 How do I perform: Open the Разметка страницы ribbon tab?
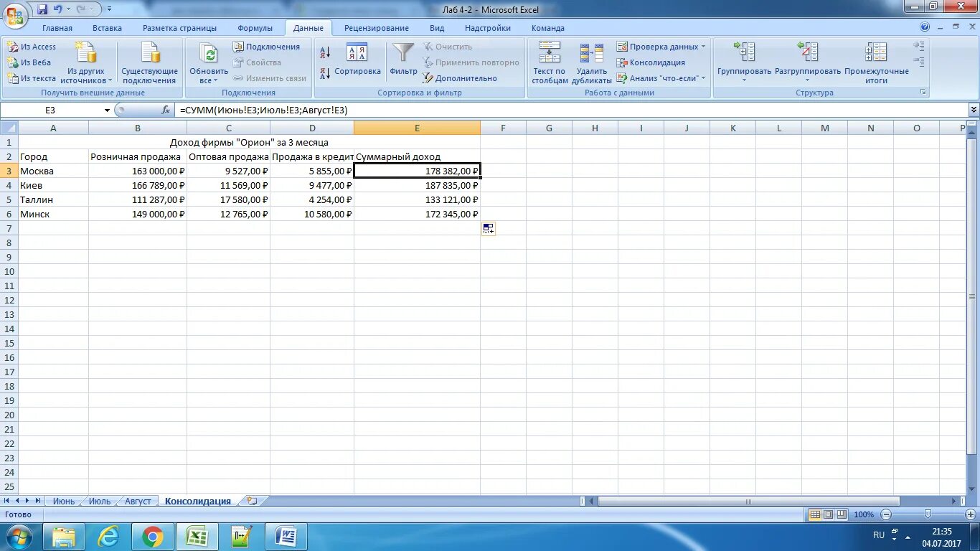tap(179, 28)
